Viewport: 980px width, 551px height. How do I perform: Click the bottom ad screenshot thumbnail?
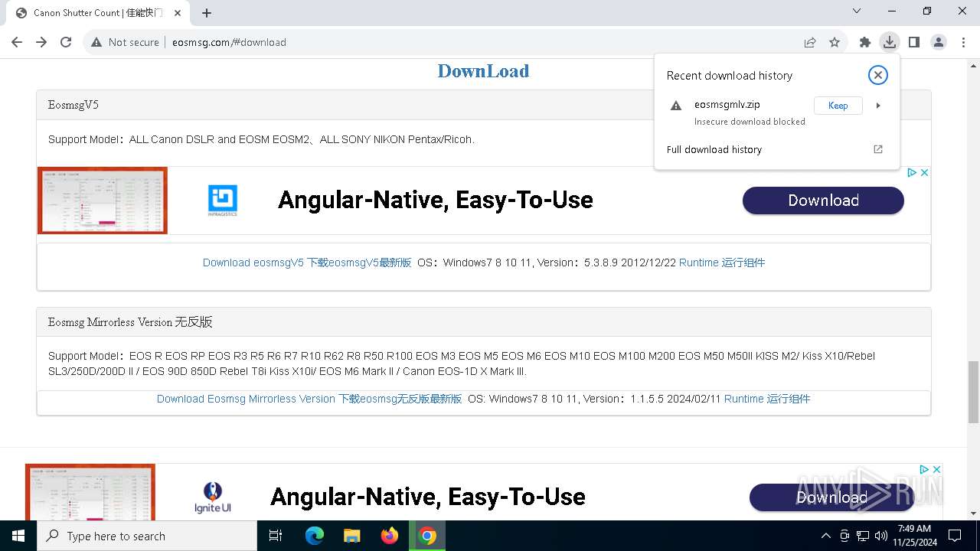pyautogui.click(x=90, y=492)
